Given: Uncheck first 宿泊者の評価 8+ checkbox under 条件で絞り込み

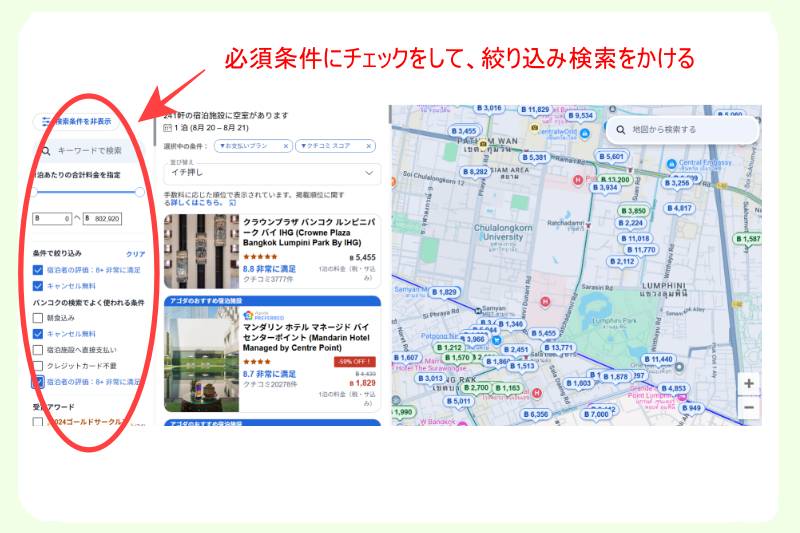Looking at the screenshot, I should click(38, 270).
